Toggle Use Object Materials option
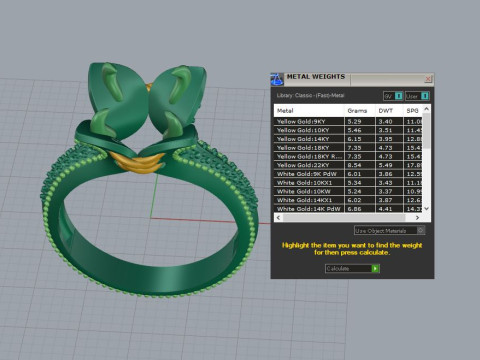Screen dimensions: 480x360 click(389, 230)
